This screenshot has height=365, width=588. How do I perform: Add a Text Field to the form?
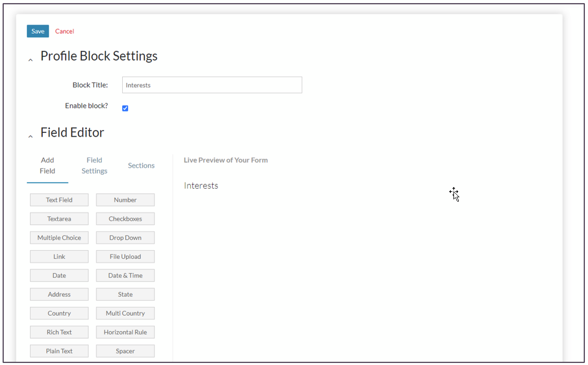[x=59, y=200]
